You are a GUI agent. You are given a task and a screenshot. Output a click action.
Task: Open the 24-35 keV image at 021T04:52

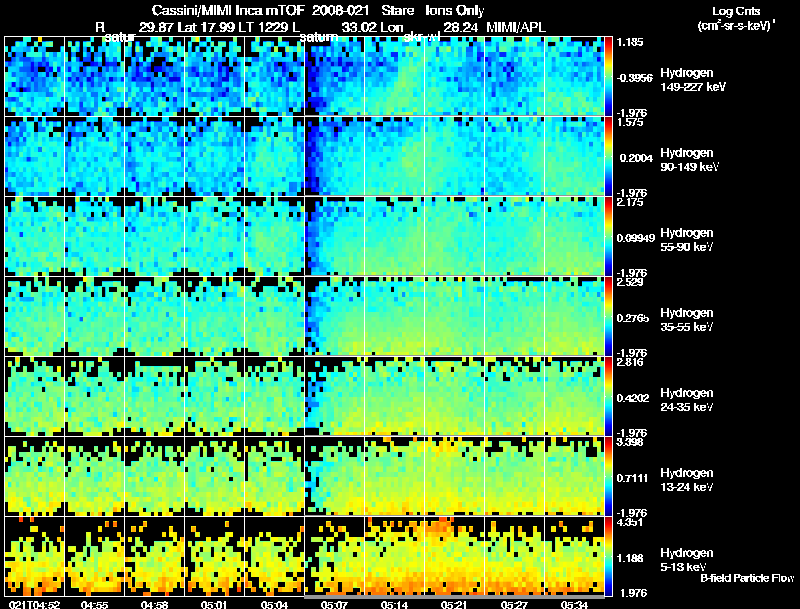[34, 396]
